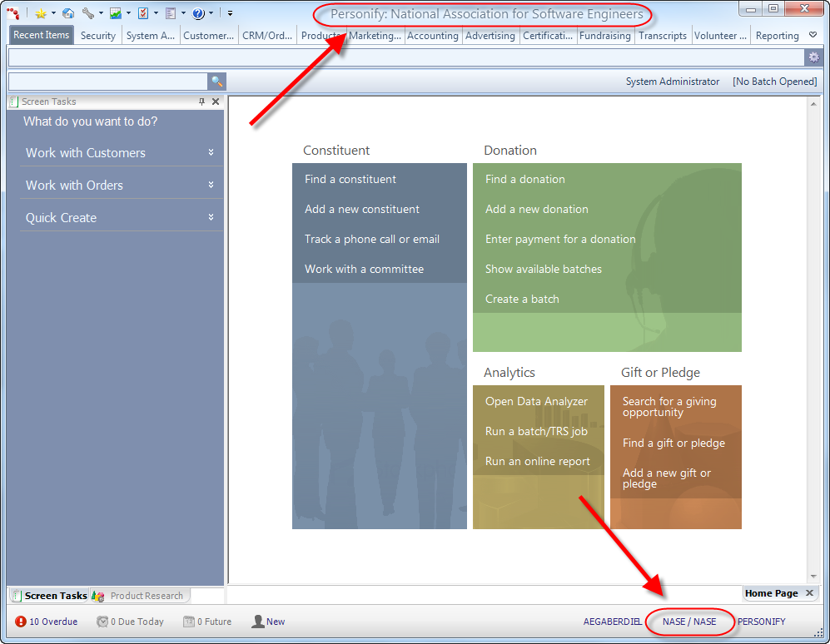Open the green chart icon in the toolbar
The image size is (830, 644).
[116, 13]
